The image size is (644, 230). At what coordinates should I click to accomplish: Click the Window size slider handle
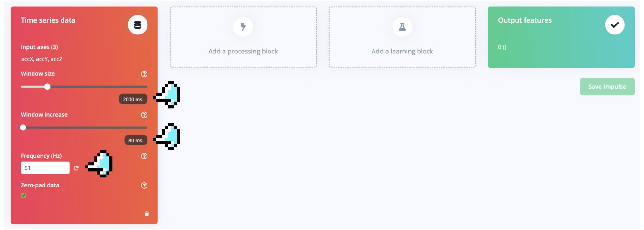click(47, 87)
